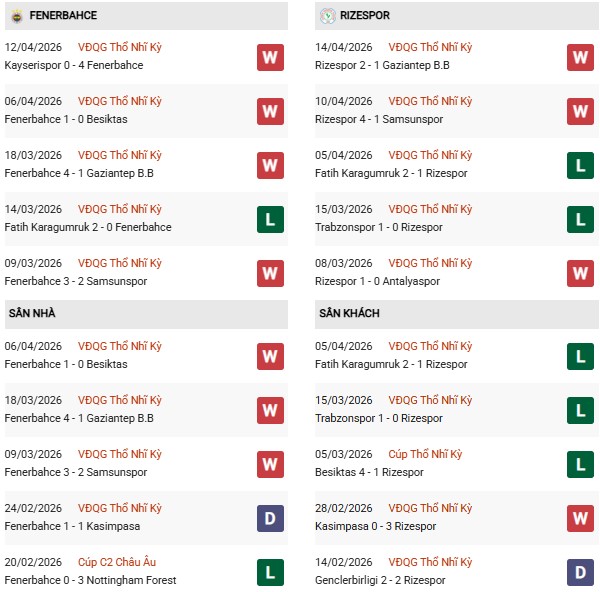Click the FENERBAHCE header title
Image resolution: width=600 pixels, height=592 pixels.
[x=62, y=16]
